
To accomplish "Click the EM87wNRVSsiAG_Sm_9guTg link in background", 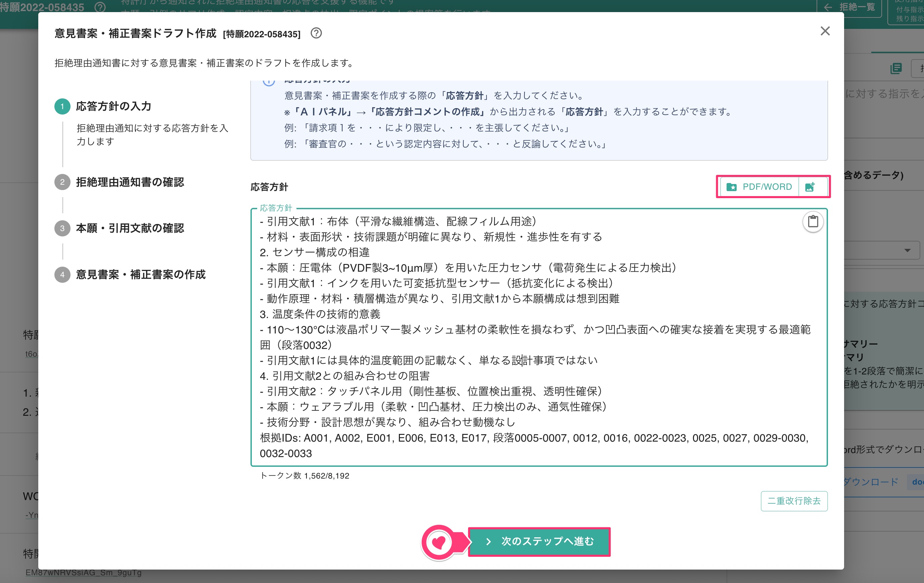I will point(83,572).
